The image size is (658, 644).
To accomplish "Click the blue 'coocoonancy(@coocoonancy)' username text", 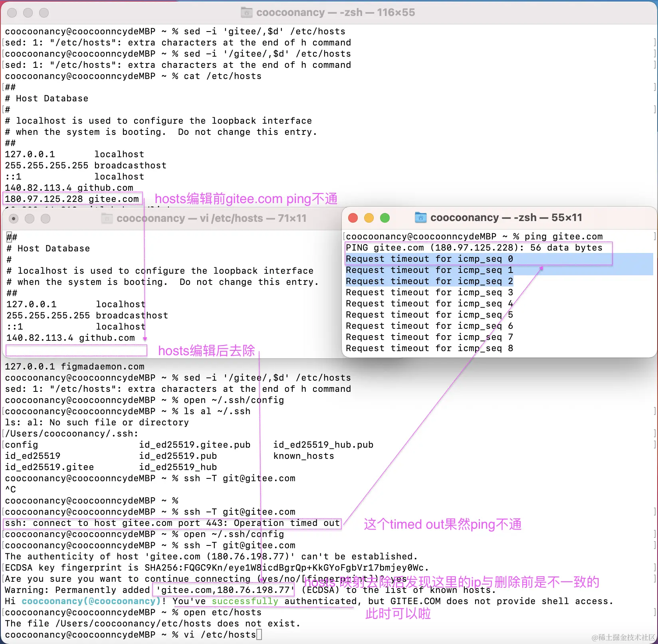I will tap(91, 601).
